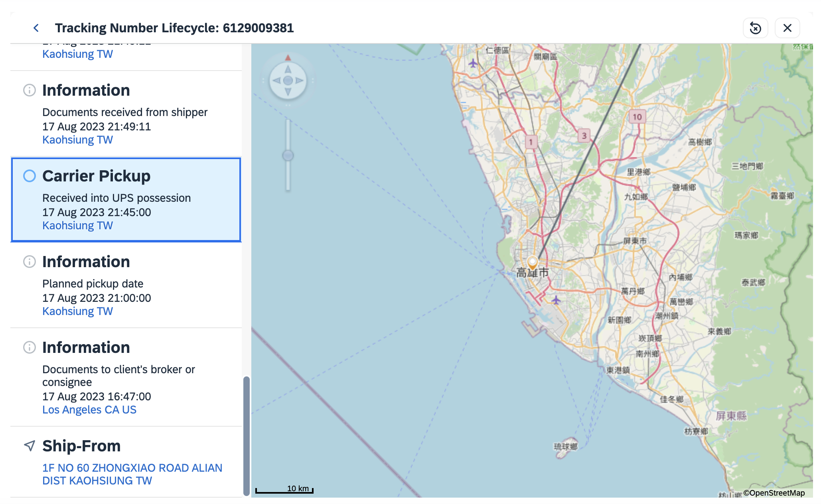This screenshot has height=504, width=821.
Task: Click the OpenStreetMap attribution
Action: (x=774, y=493)
